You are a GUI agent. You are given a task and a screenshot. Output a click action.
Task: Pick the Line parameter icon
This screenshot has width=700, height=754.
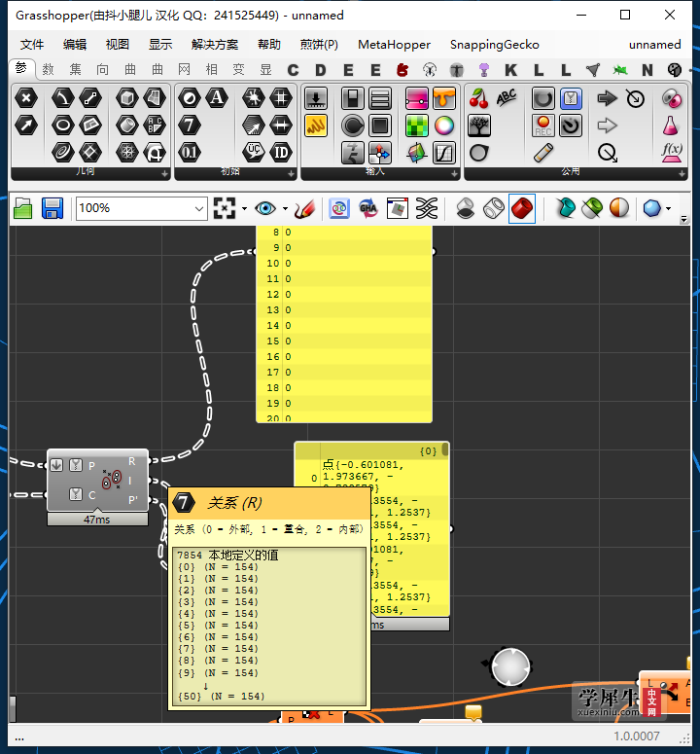click(x=90, y=98)
